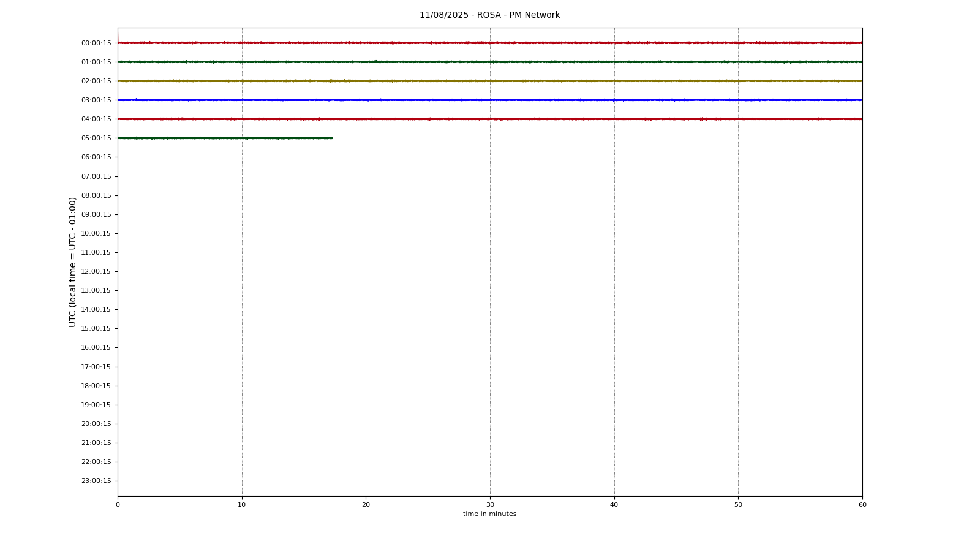Viewport: 980px width, 551px height.
Task: Click the 15:00:15 axis label
Action: pyautogui.click(x=96, y=328)
